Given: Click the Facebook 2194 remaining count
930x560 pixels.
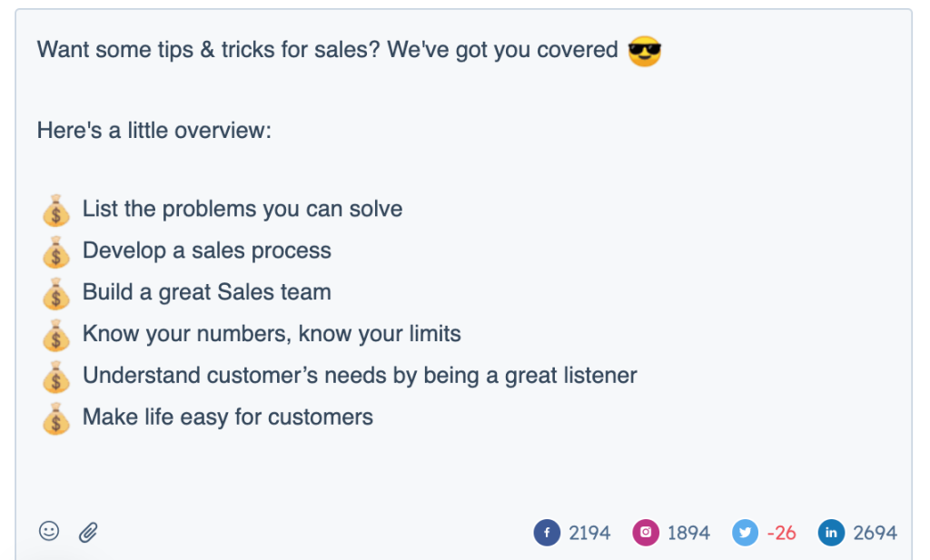Looking at the screenshot, I should (589, 533).
